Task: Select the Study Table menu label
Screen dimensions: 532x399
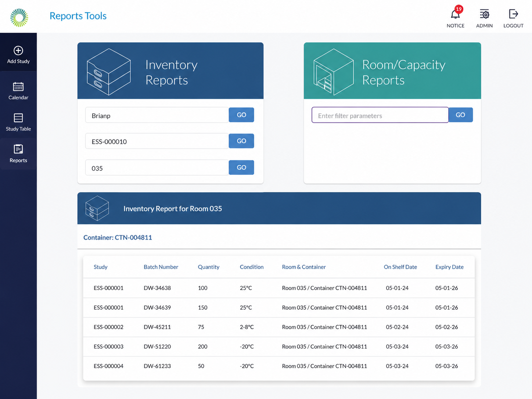Action: (x=18, y=129)
